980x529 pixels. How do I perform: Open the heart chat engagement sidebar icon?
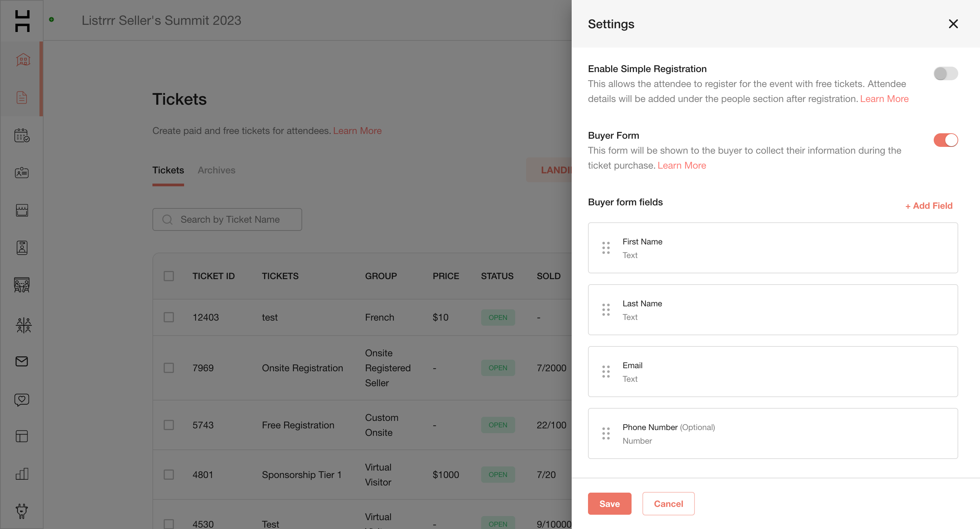point(22,399)
